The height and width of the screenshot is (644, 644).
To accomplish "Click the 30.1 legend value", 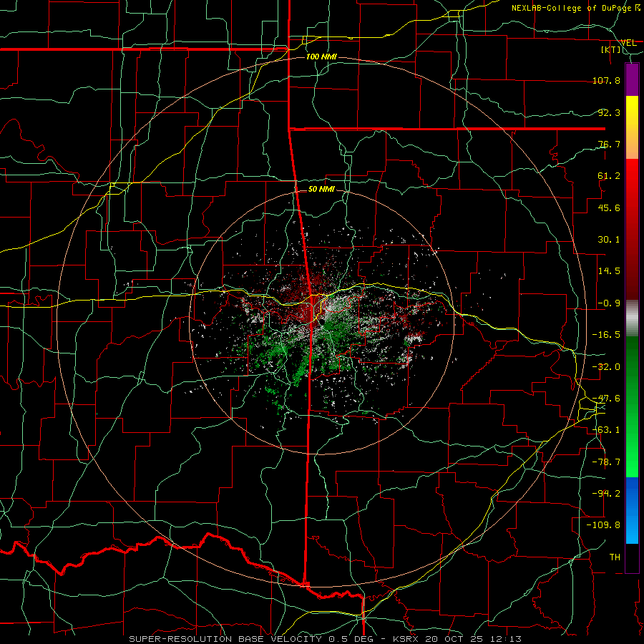I will point(609,240).
